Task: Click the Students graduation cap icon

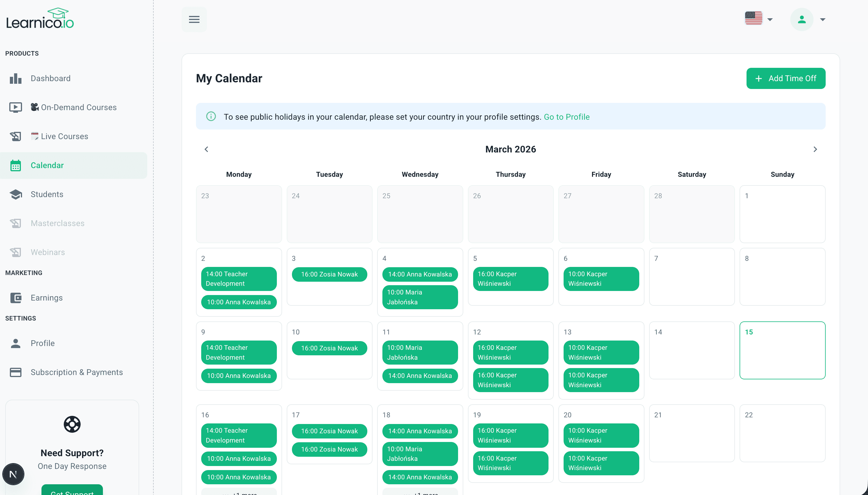Action: 16,194
